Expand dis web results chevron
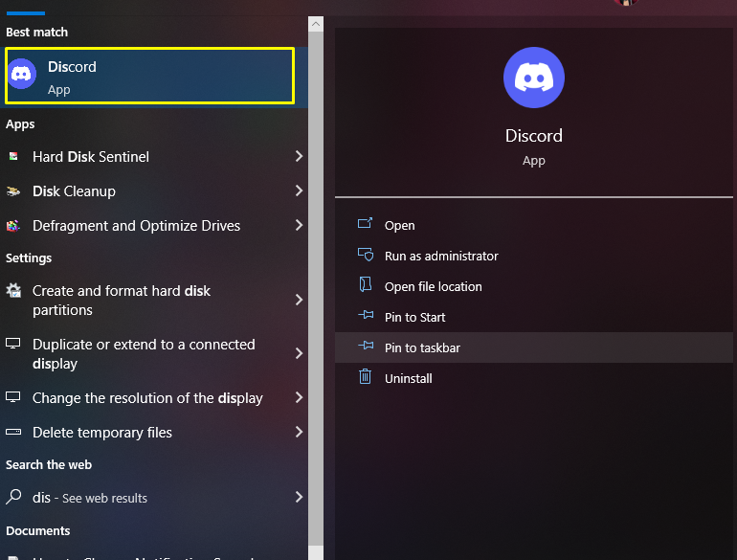The width and height of the screenshot is (737, 560). [299, 497]
